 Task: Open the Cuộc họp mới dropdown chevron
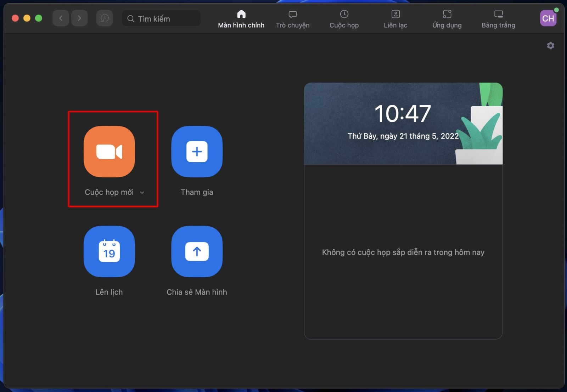(x=142, y=192)
